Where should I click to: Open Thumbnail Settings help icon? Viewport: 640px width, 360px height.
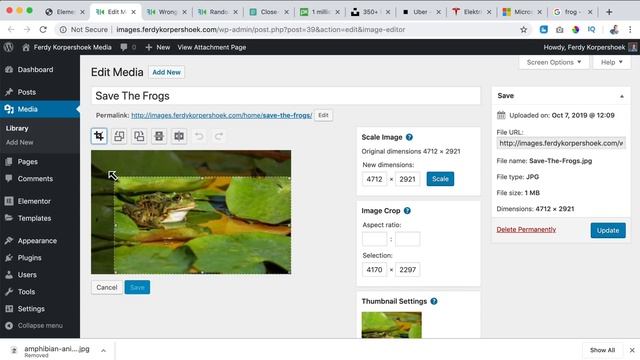pyautogui.click(x=434, y=301)
